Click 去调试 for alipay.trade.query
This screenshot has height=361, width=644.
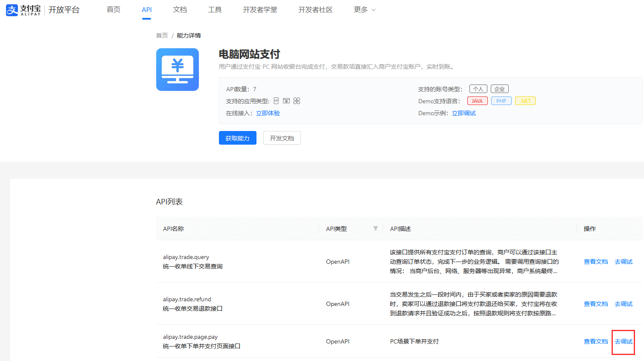(624, 262)
